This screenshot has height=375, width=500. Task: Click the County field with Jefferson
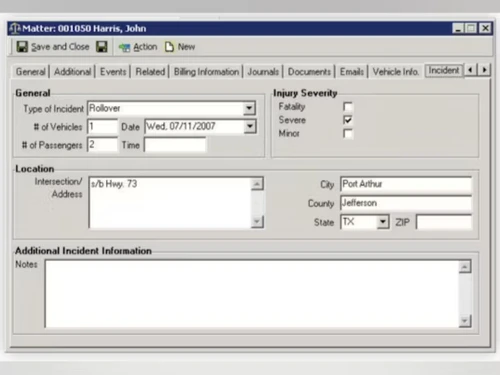tap(406, 203)
